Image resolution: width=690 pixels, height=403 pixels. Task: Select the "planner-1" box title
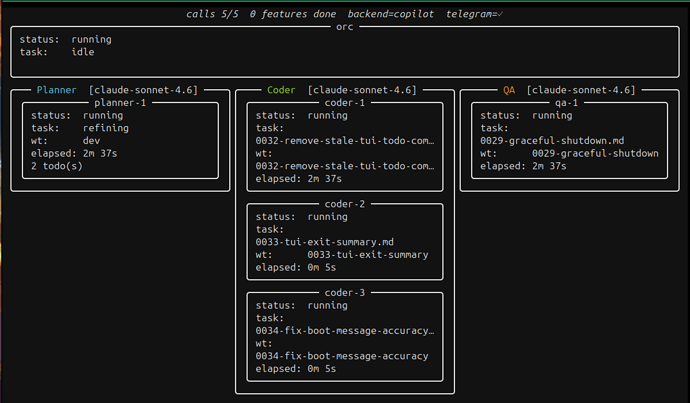[120, 103]
